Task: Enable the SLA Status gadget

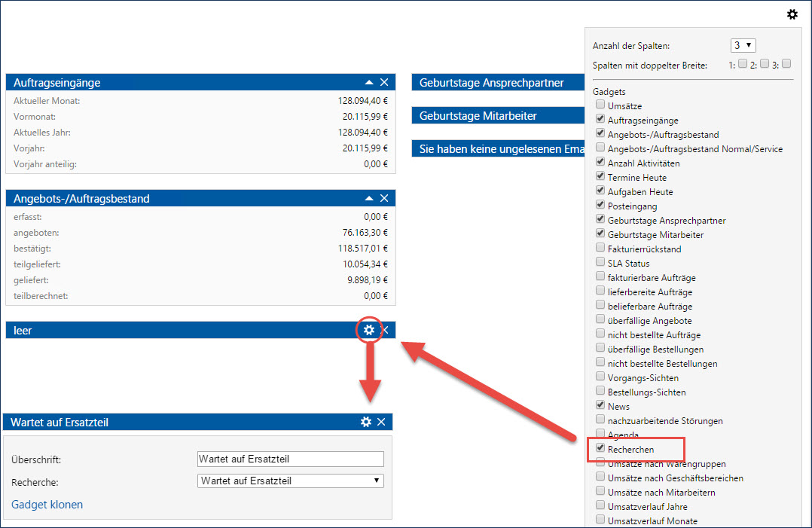Action: tap(600, 263)
